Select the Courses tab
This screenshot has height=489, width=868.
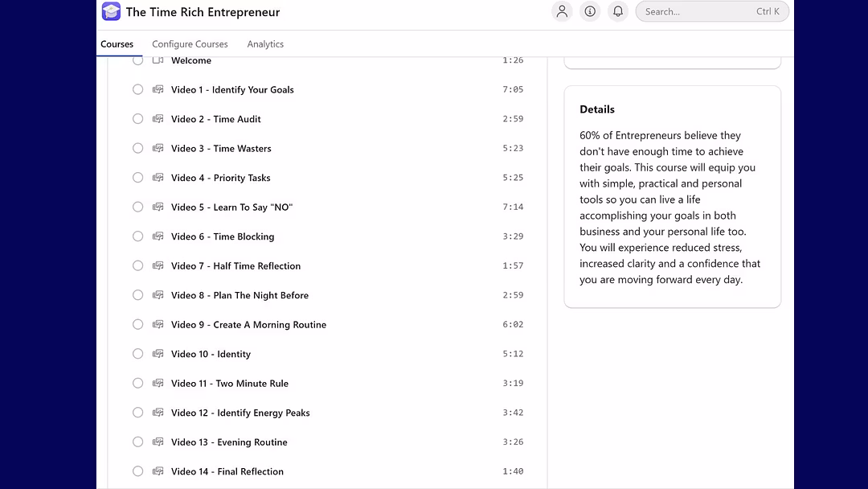click(x=117, y=44)
